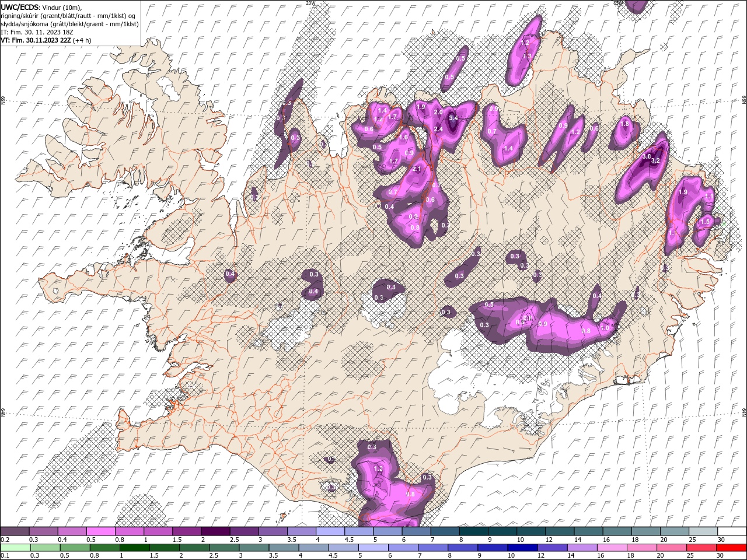
Task: Click the white top-row legend swatch after 30
Action: (732, 531)
